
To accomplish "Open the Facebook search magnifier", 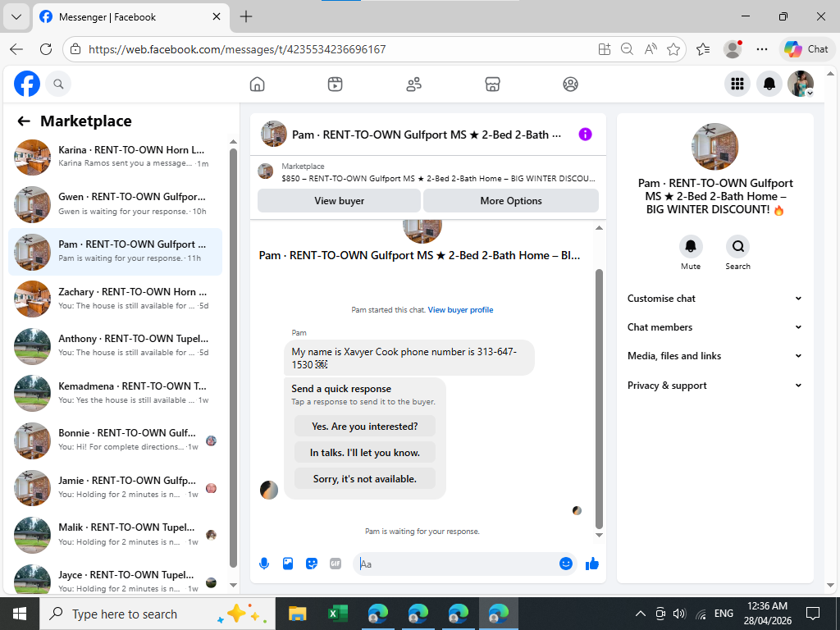I will pos(58,84).
